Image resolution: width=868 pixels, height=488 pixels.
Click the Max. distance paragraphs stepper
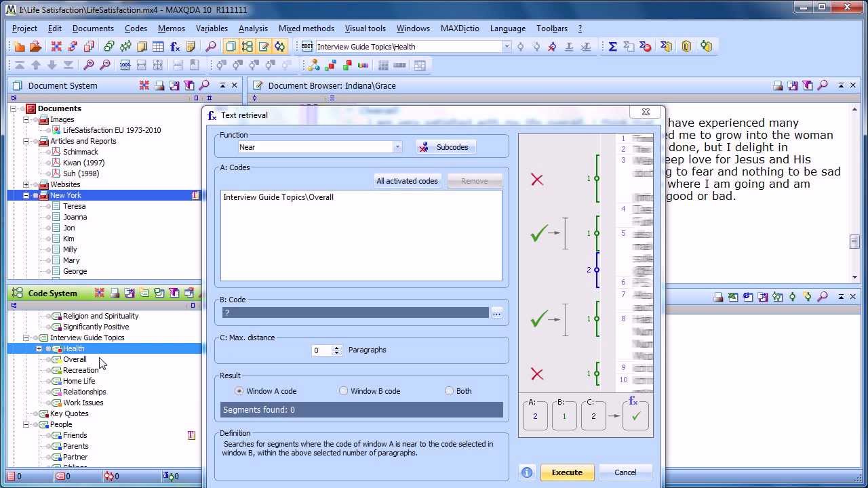click(336, 350)
